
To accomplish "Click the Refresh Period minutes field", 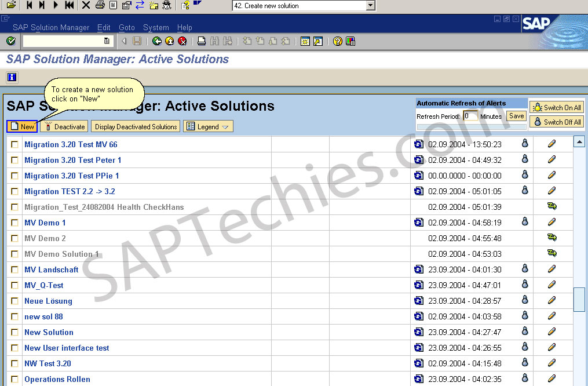I will click(x=470, y=116).
